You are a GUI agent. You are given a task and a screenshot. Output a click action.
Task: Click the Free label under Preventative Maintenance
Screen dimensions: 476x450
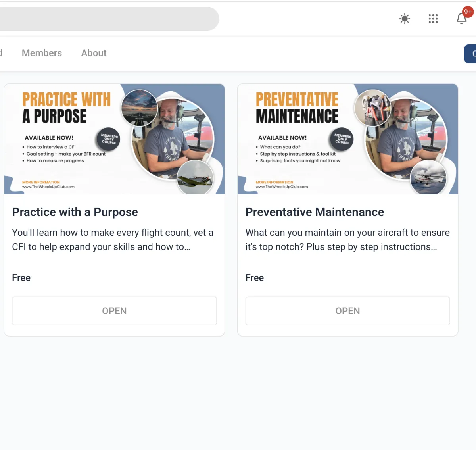(x=255, y=278)
